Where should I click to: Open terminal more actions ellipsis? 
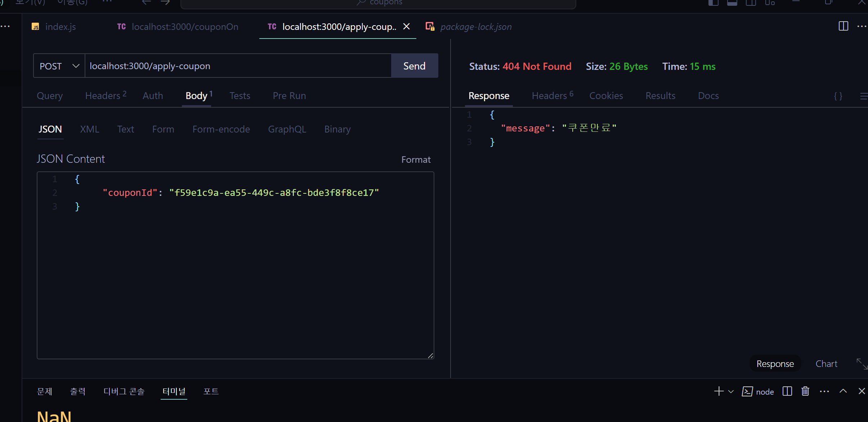coord(824,391)
